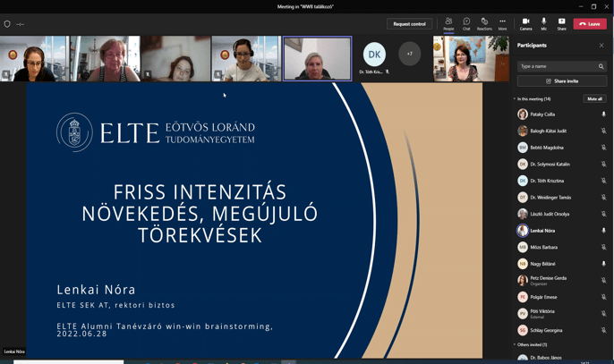Select participant Dr. Weidinger Tamás
614x364 pixels.
[x=562, y=198]
